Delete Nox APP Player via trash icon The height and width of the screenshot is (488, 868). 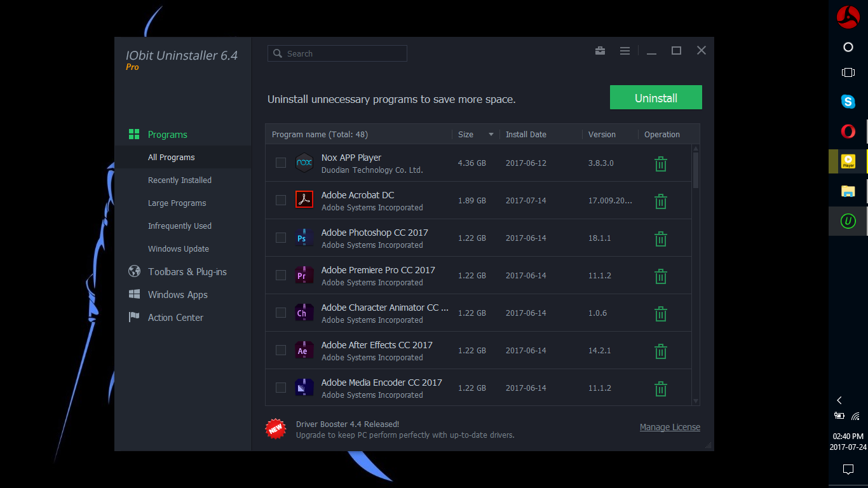tap(661, 164)
